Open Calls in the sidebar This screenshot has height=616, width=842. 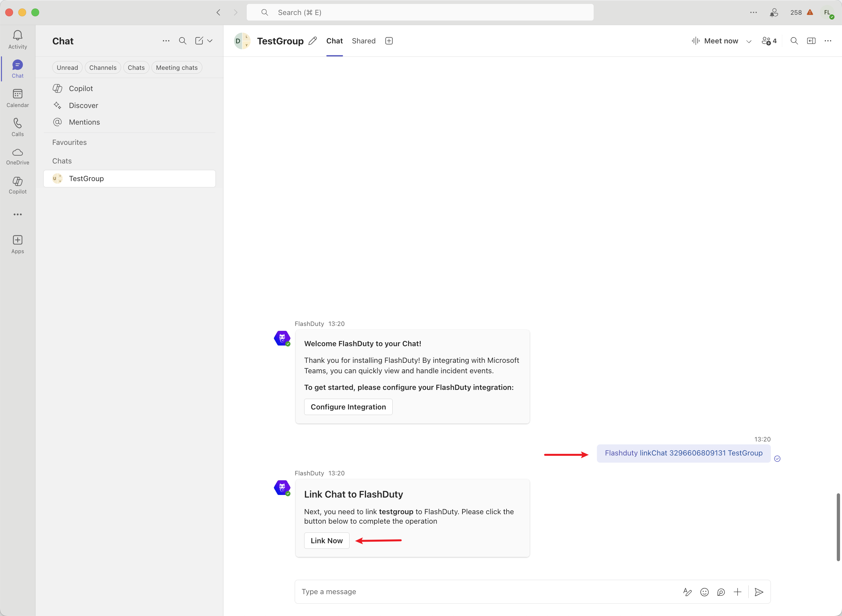click(x=18, y=127)
